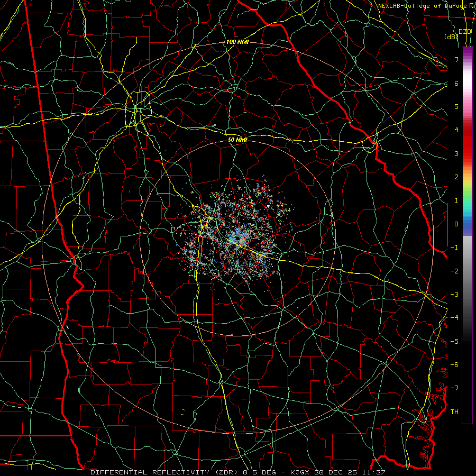Click the "2" value on the color scale

[x=456, y=177]
